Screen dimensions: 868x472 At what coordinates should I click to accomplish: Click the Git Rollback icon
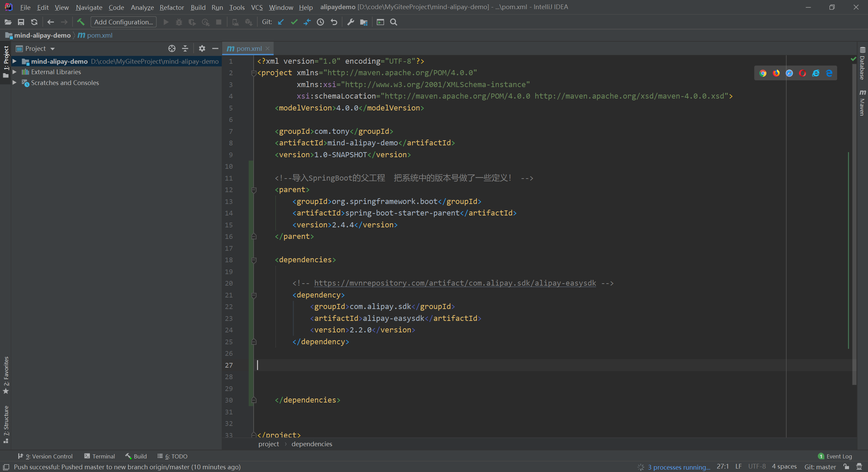[x=334, y=22]
